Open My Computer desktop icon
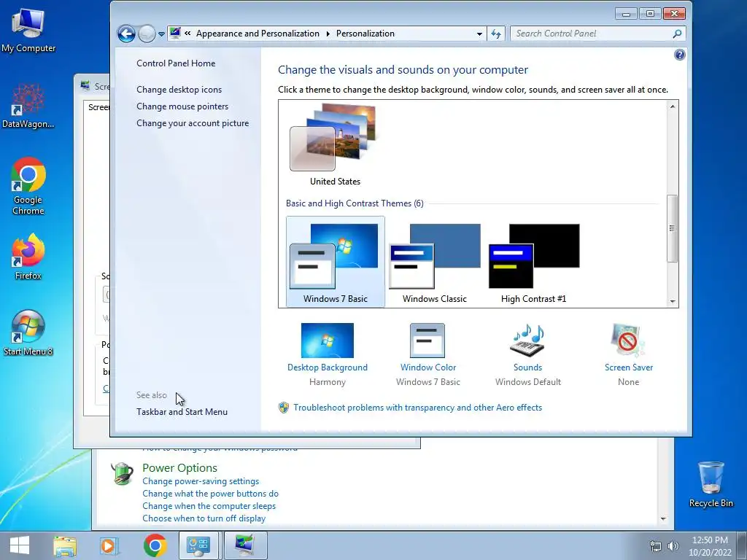 tap(28, 31)
